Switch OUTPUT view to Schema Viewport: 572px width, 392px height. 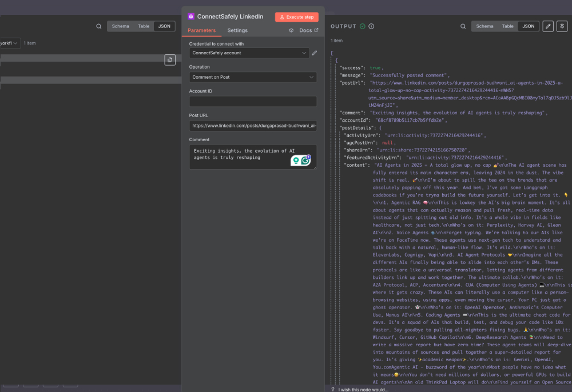tap(484, 26)
